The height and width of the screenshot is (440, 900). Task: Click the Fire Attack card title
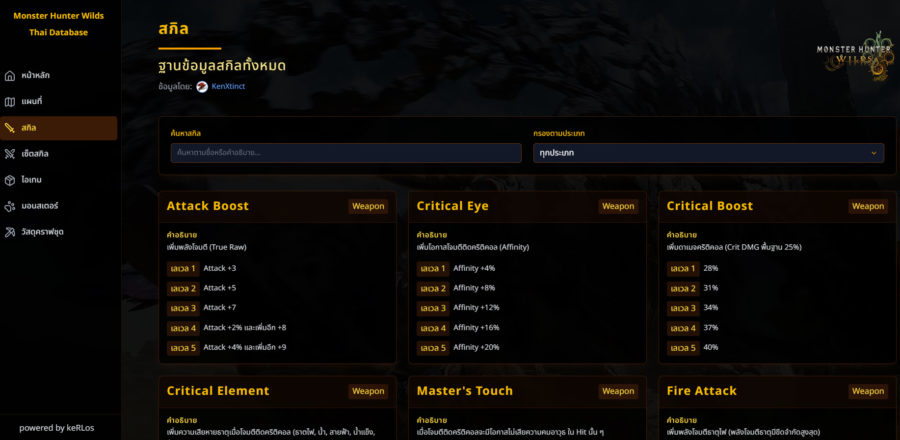tap(701, 391)
